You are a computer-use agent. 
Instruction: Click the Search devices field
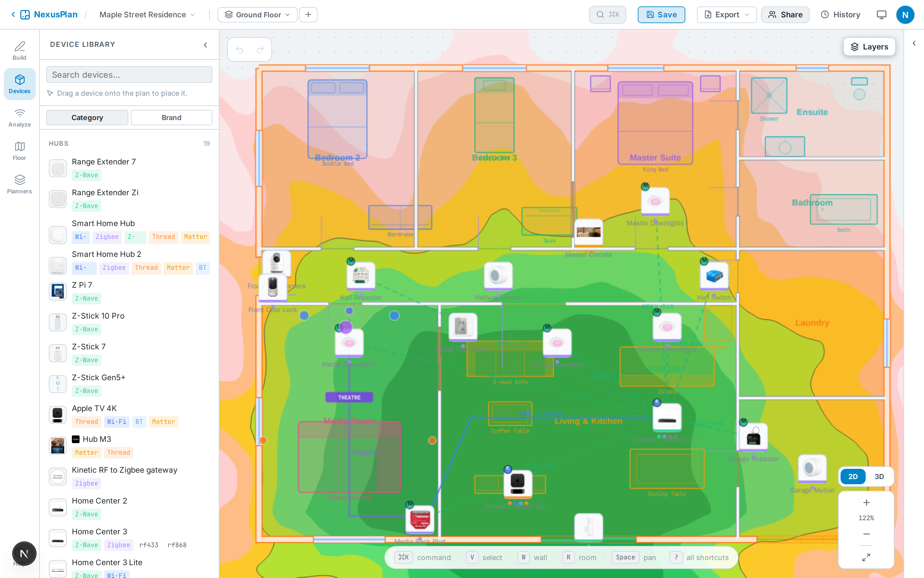(x=129, y=74)
